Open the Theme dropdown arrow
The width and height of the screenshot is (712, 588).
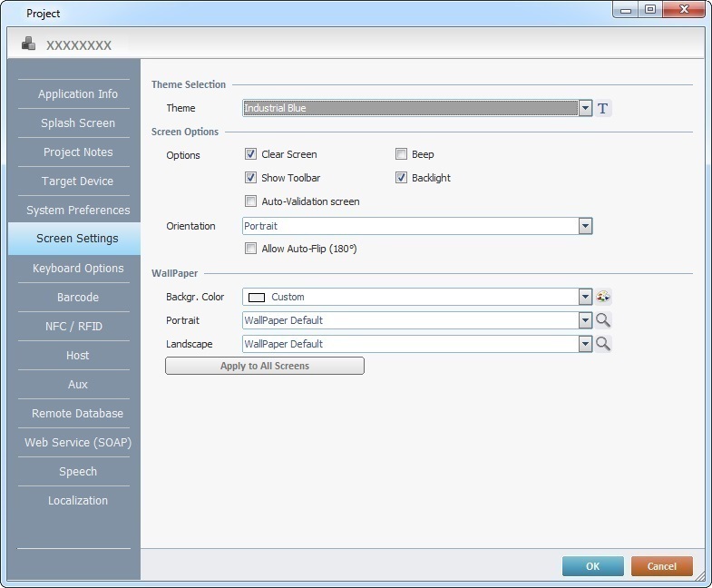pyautogui.click(x=585, y=108)
